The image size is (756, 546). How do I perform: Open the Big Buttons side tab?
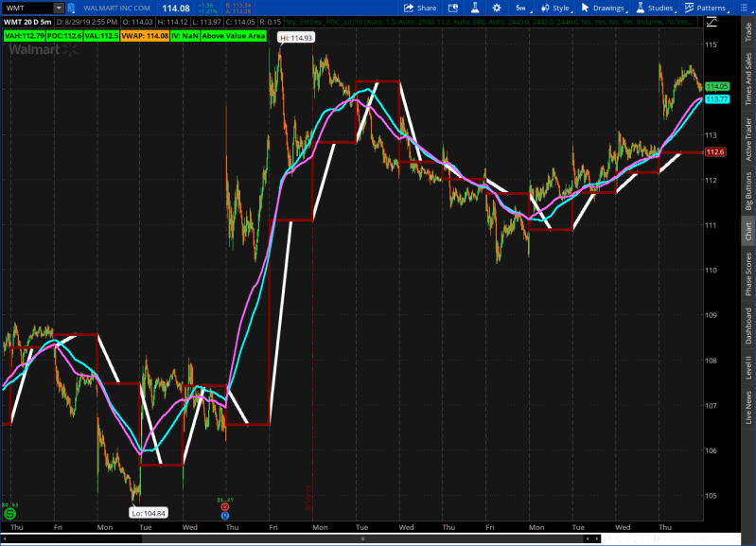point(747,191)
